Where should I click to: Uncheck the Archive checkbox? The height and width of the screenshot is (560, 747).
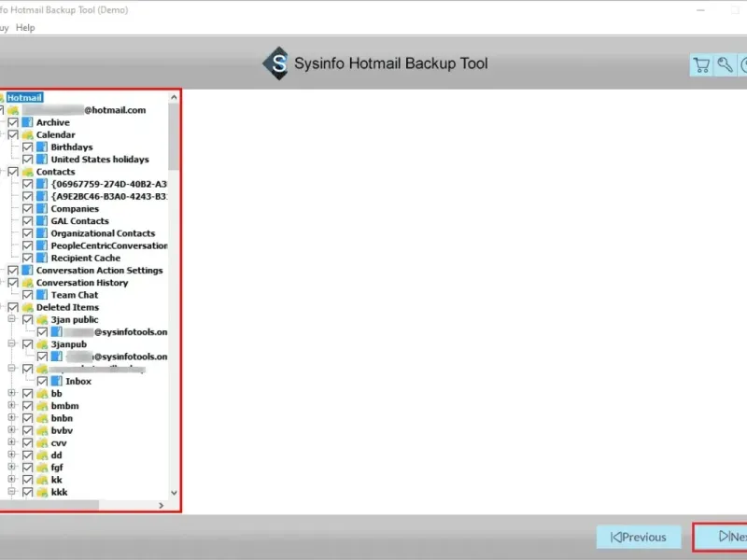point(13,122)
